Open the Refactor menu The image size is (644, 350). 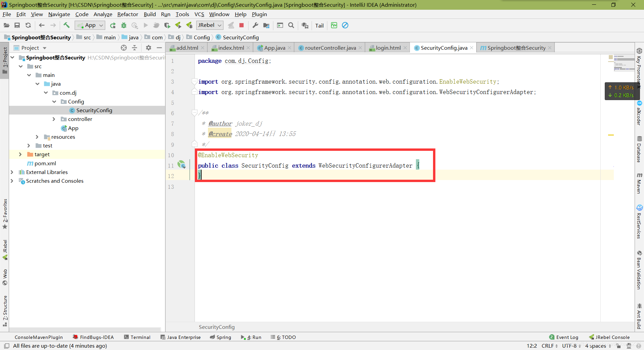pos(127,14)
